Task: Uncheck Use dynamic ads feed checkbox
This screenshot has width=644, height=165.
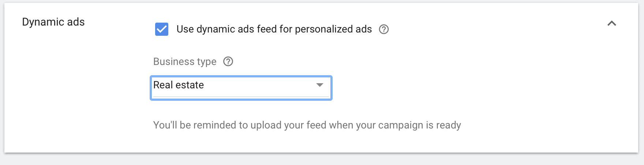Action: pyautogui.click(x=162, y=29)
